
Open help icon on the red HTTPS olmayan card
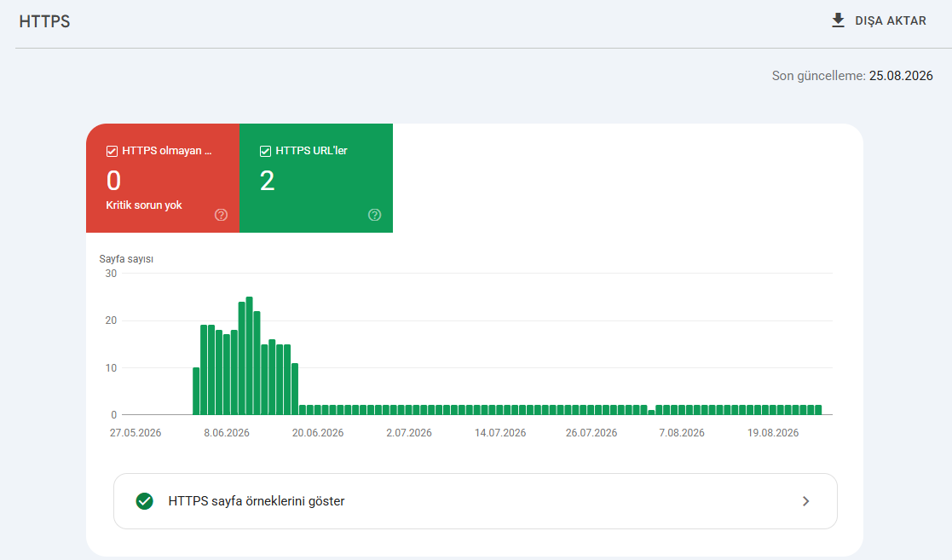pos(221,215)
